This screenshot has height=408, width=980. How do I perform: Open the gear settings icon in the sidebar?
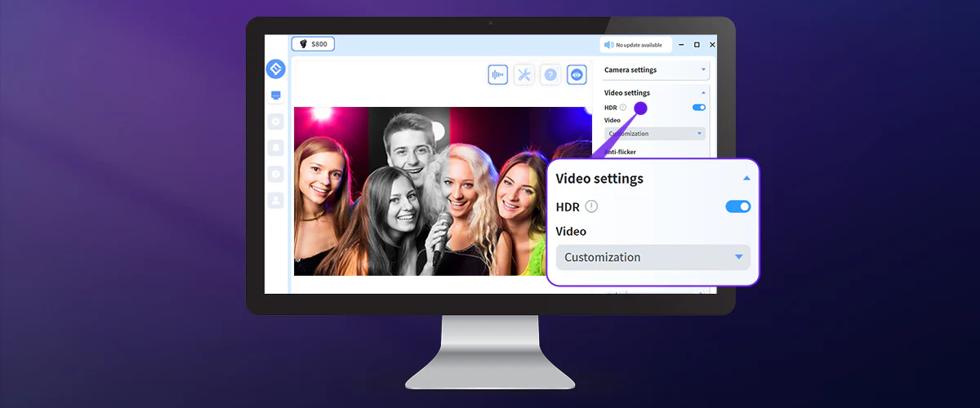click(x=276, y=122)
